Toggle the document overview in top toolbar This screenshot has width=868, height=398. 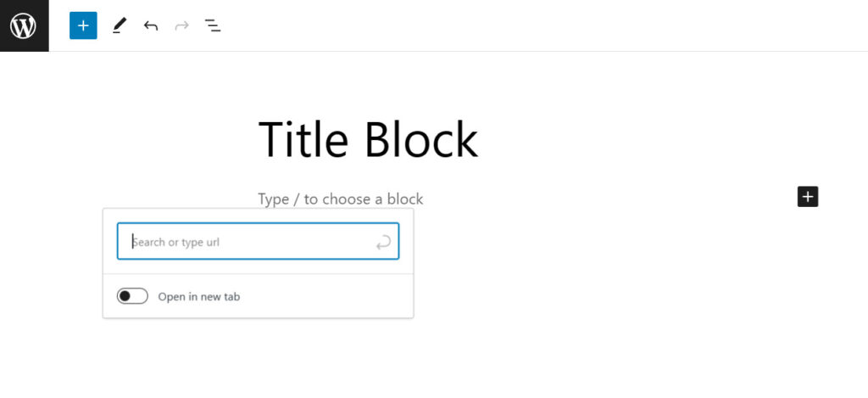click(x=213, y=25)
